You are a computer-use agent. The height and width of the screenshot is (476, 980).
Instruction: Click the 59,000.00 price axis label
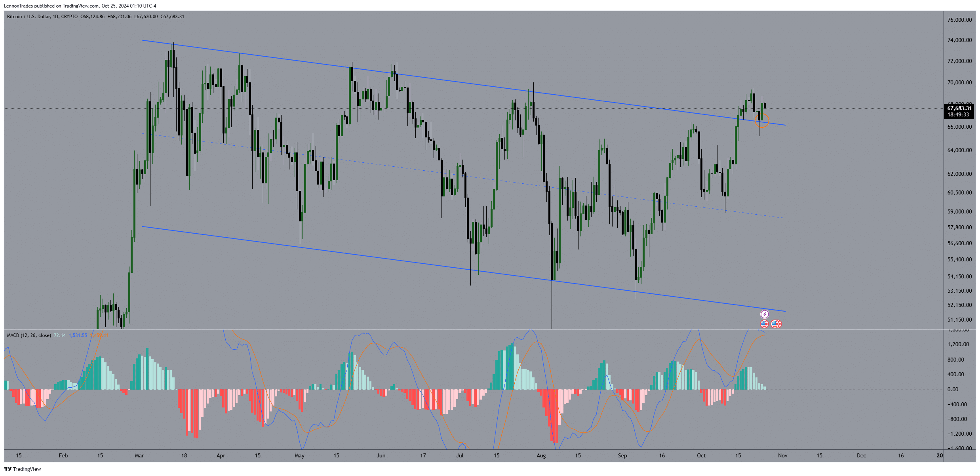[959, 211]
